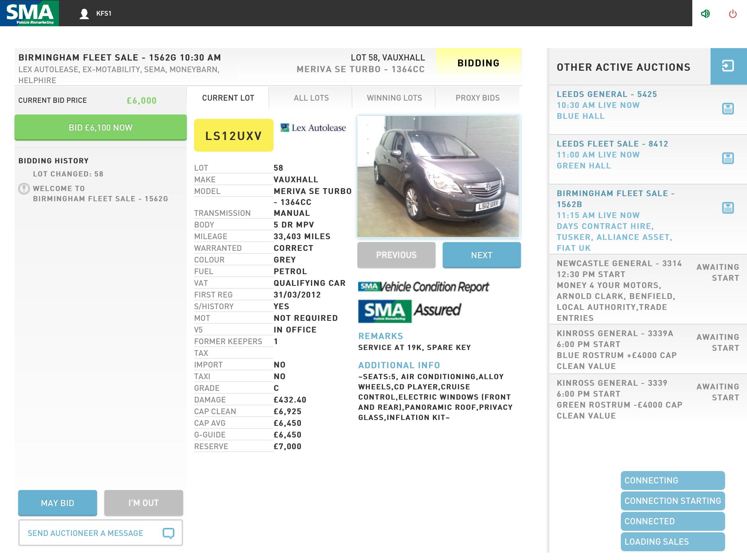Image resolution: width=747 pixels, height=560 pixels.
Task: Open Leeds Fleet Sale 8412 catalogue icon
Action: (x=728, y=158)
